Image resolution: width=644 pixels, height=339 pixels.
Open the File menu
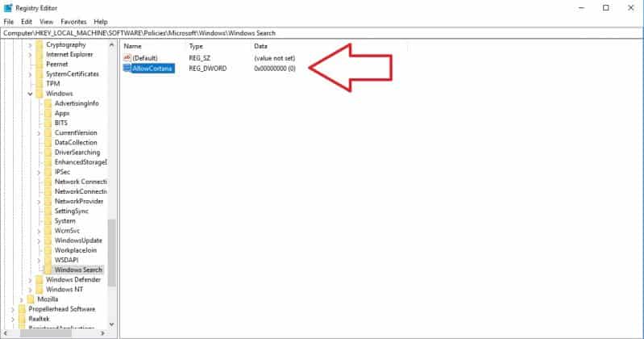point(9,22)
